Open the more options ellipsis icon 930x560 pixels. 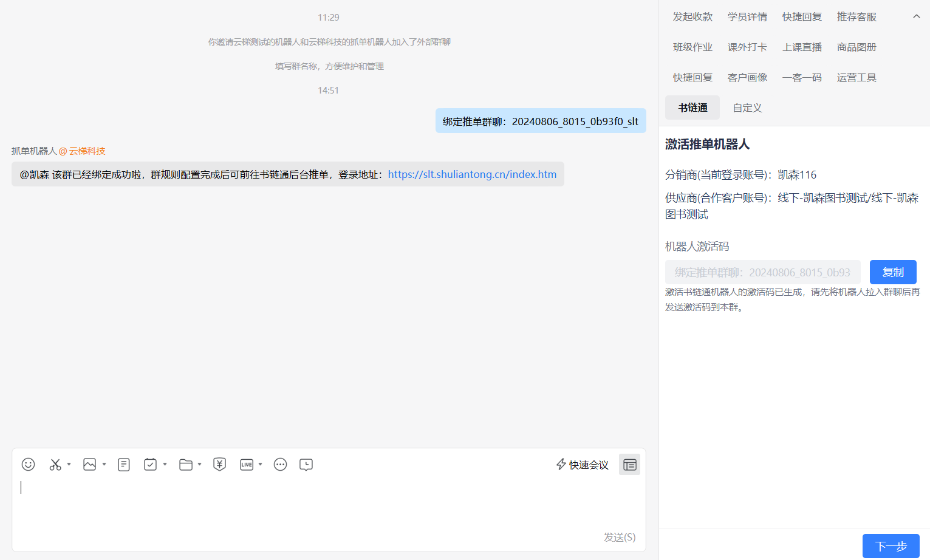tap(280, 465)
